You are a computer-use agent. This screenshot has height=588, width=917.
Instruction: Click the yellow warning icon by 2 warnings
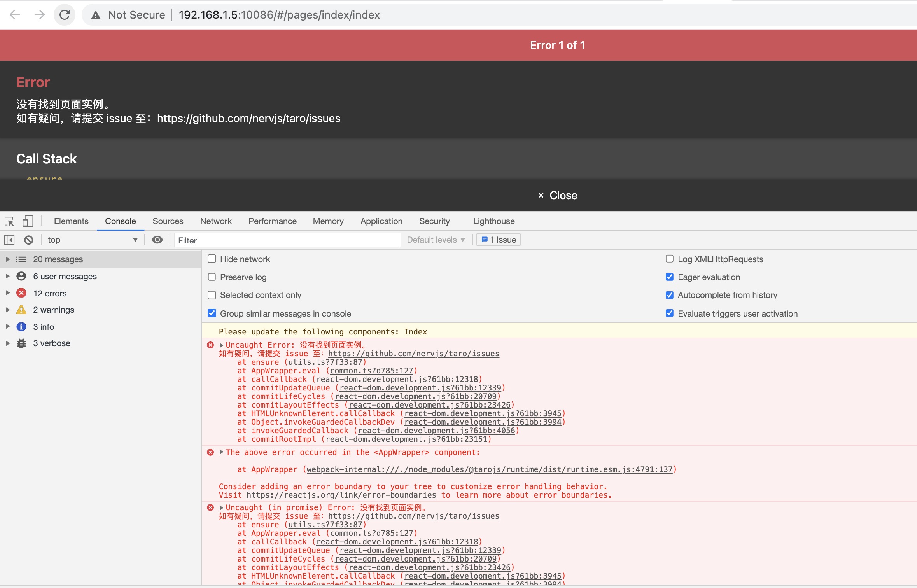click(21, 309)
